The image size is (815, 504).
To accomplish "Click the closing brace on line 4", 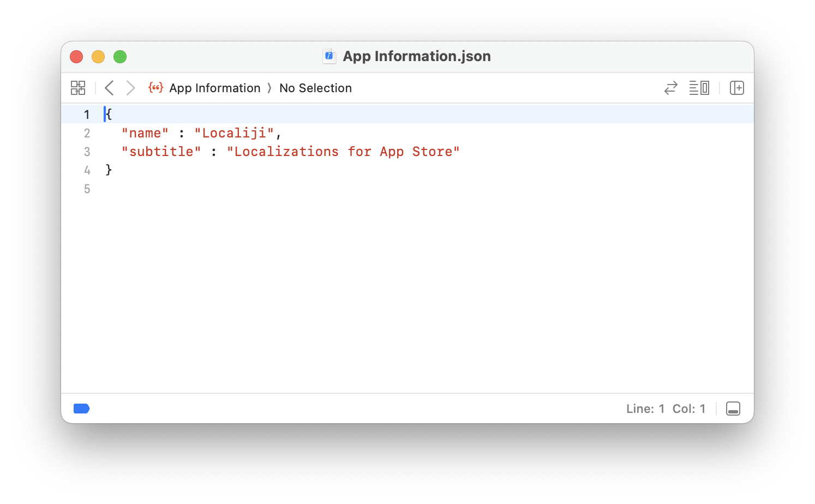I will coord(109,170).
